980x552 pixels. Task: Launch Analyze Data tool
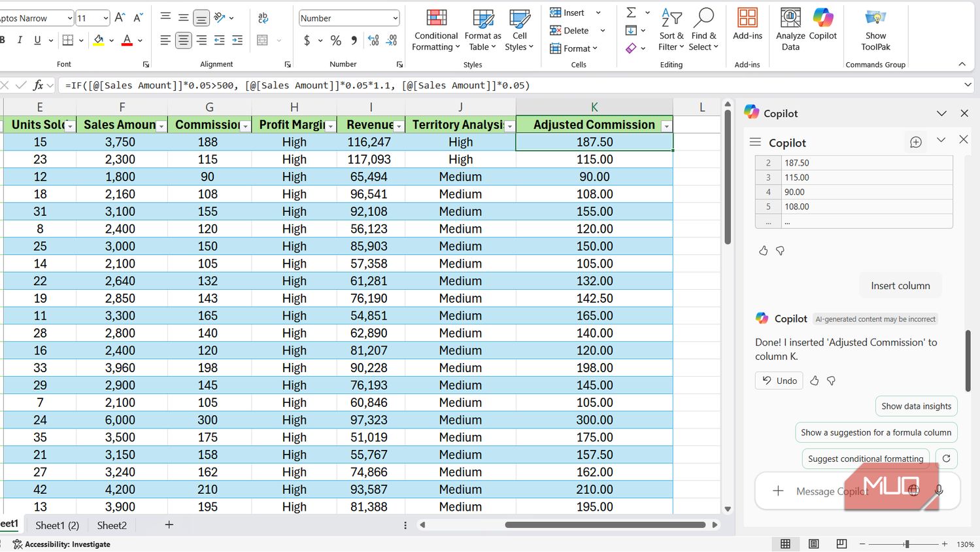click(x=790, y=29)
